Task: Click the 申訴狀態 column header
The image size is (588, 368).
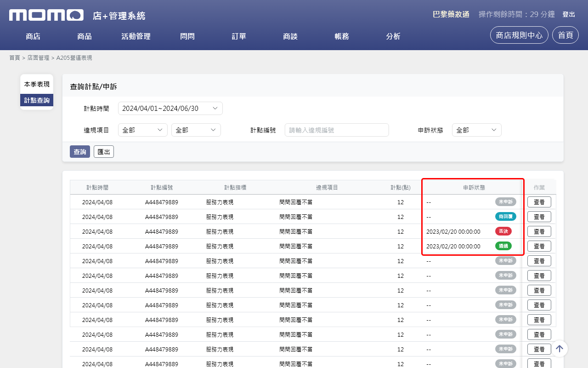Action: (474, 188)
